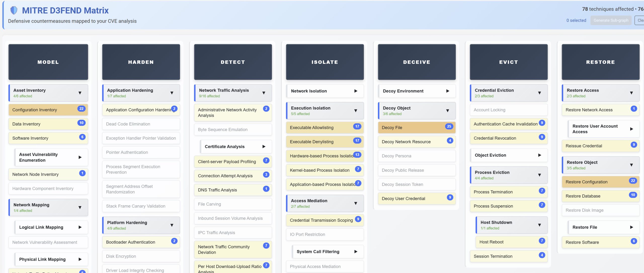Collapse the Credential Eviction group
This screenshot has width=644, height=273.
click(x=509, y=93)
